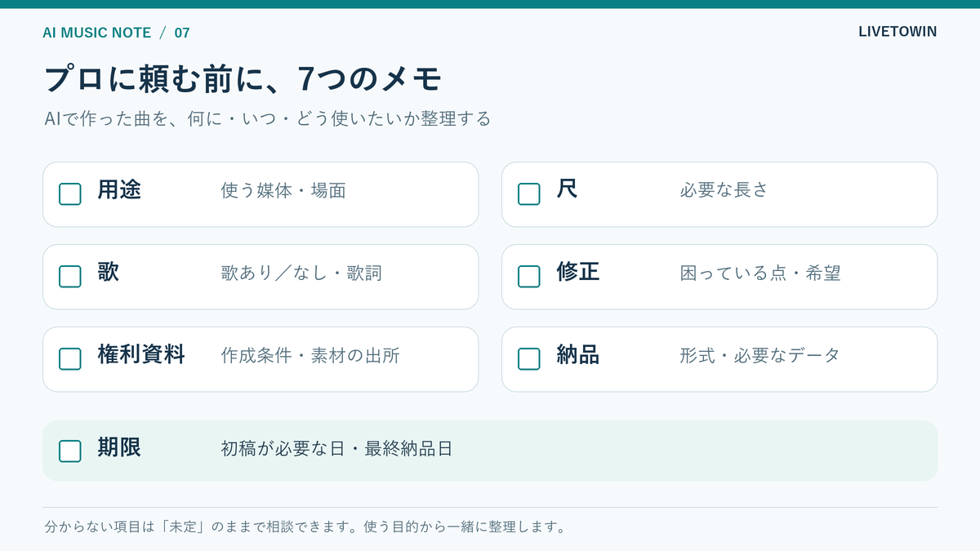Select the 歌 heading text
This screenshot has height=551, width=980.
pos(109,273)
